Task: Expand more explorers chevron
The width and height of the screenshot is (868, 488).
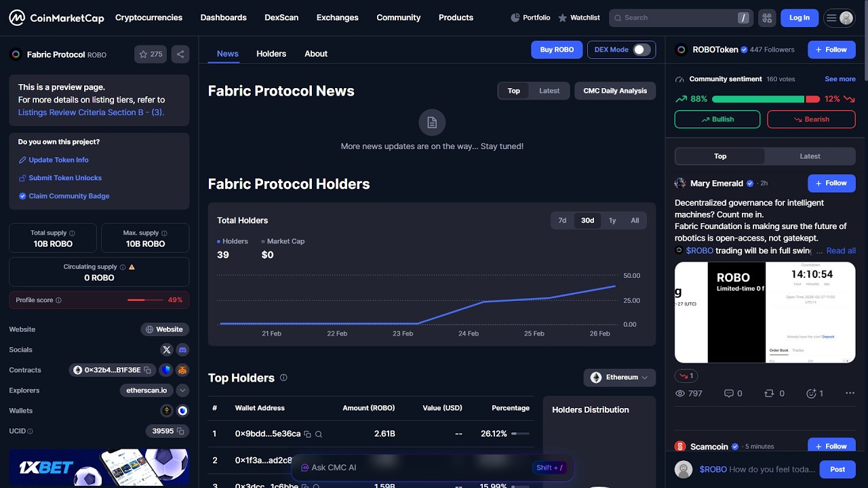Action: tap(182, 390)
